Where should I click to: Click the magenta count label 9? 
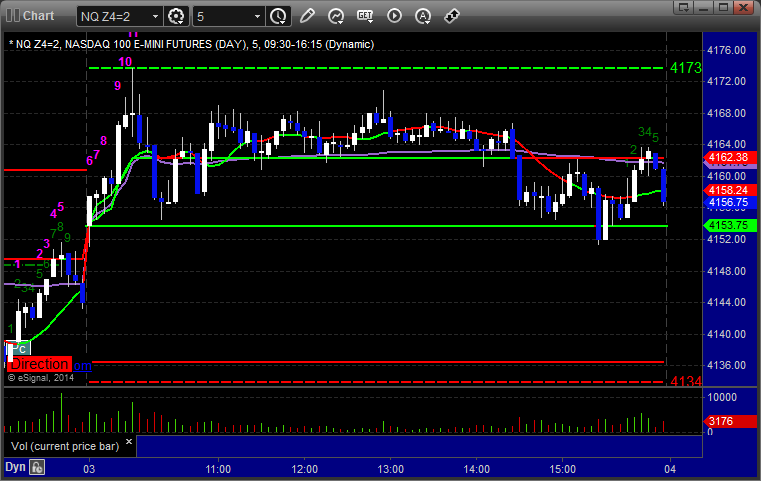point(117,86)
